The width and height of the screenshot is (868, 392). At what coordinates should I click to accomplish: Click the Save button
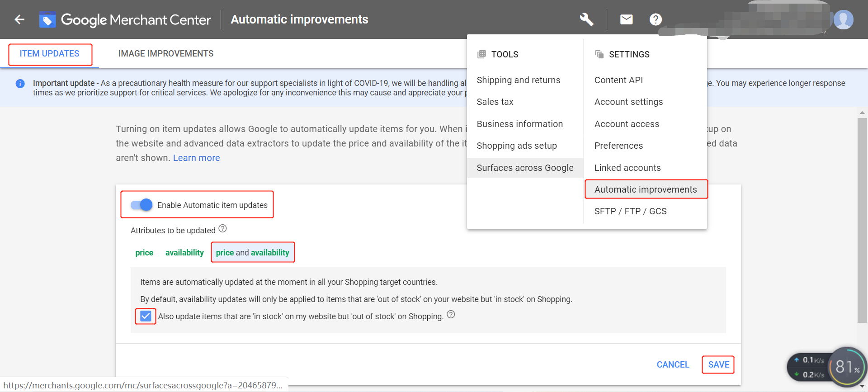(x=718, y=364)
